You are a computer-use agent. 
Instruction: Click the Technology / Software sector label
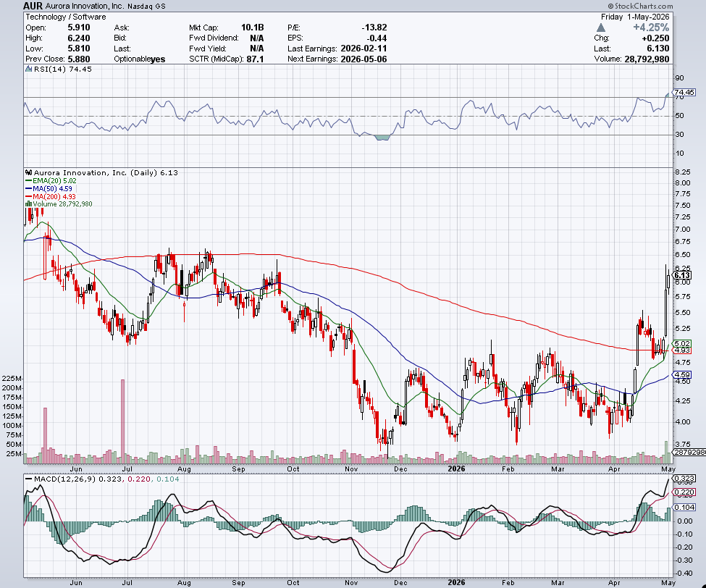66,17
